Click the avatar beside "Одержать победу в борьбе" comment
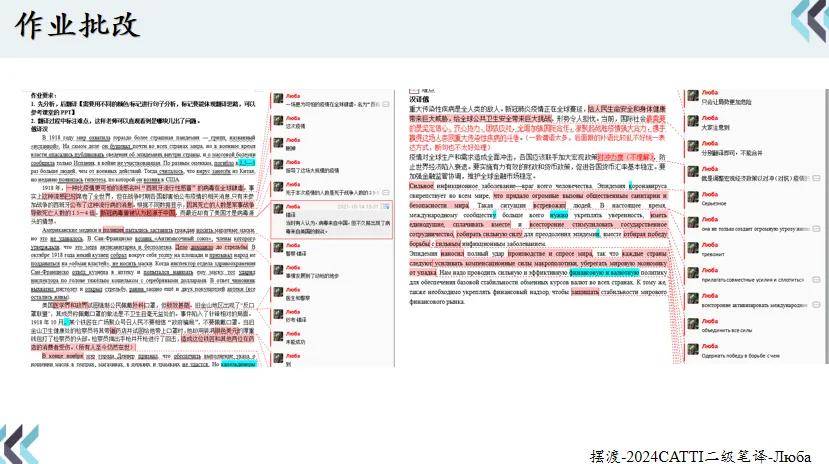 (693, 350)
